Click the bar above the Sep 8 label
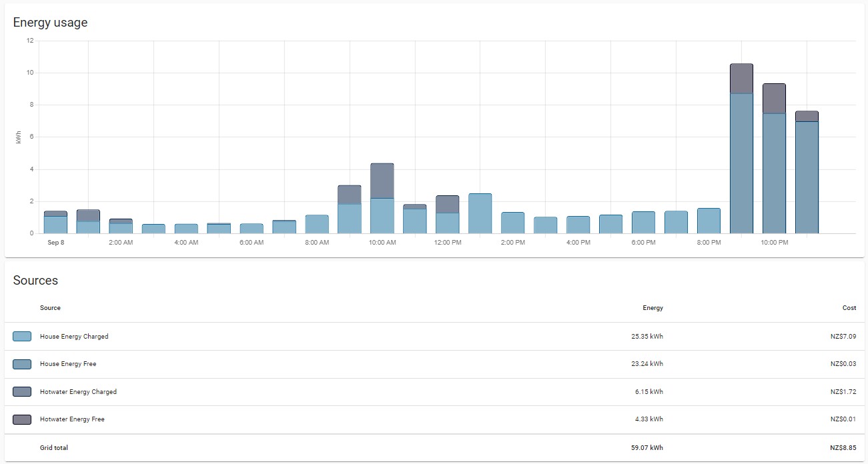Screen dimensions: 868x464 click(x=55, y=225)
